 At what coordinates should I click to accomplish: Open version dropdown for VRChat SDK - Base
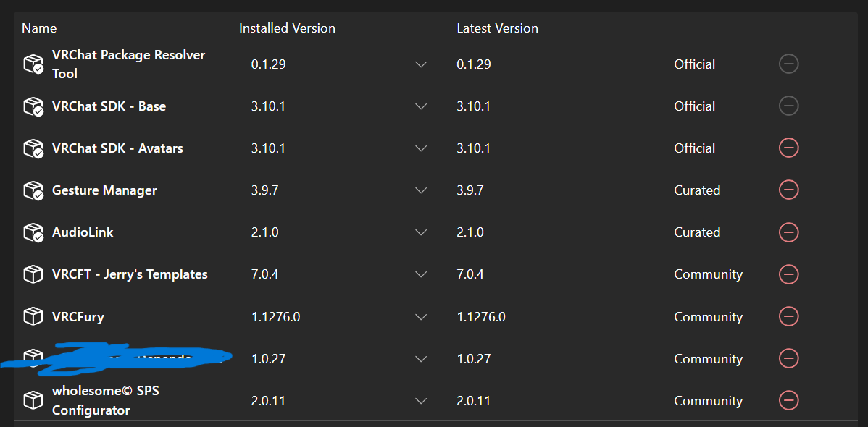421,106
